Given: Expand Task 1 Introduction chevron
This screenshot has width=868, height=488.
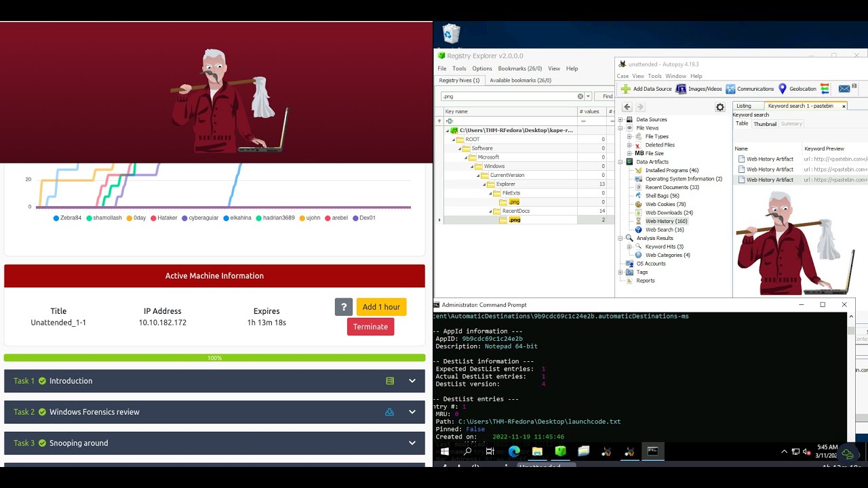Looking at the screenshot, I should point(412,381).
